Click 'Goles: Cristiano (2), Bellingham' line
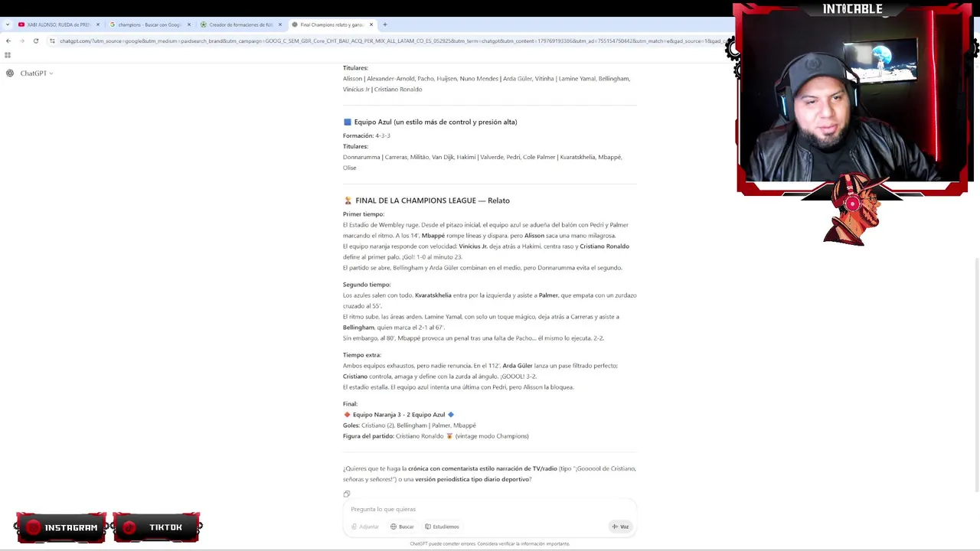980x551 pixels. click(410, 425)
